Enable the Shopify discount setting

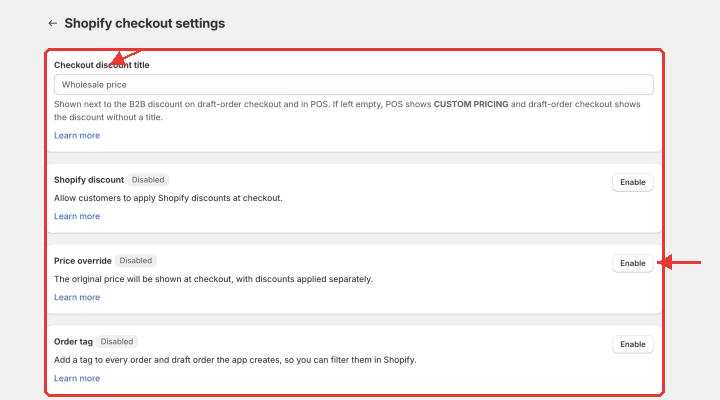pos(632,182)
